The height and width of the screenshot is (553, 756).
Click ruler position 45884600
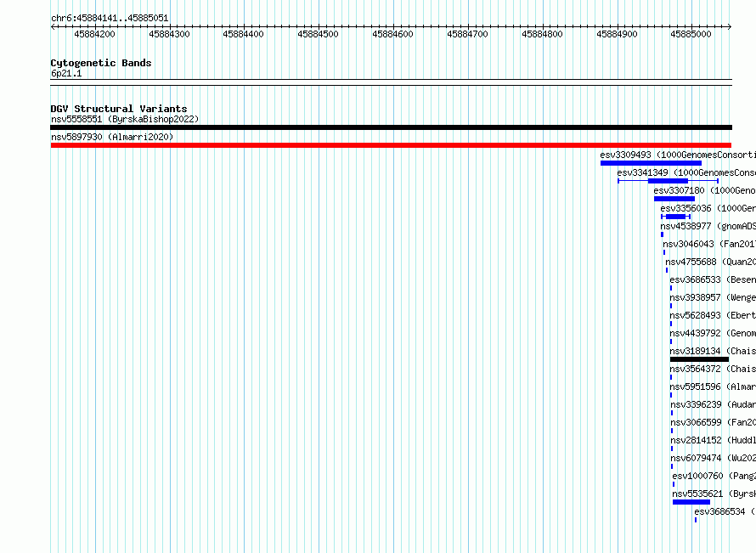point(393,34)
